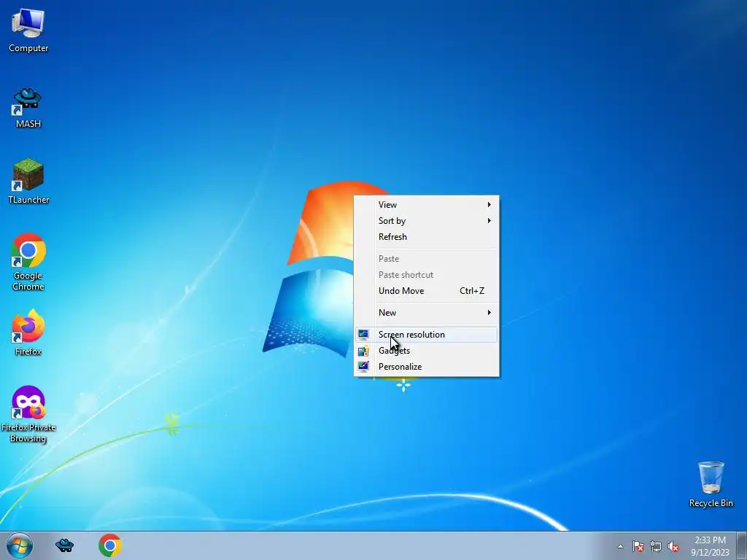Click the Firefox Private Browsing label
Screen dimensions: 747x560
(x=28, y=433)
